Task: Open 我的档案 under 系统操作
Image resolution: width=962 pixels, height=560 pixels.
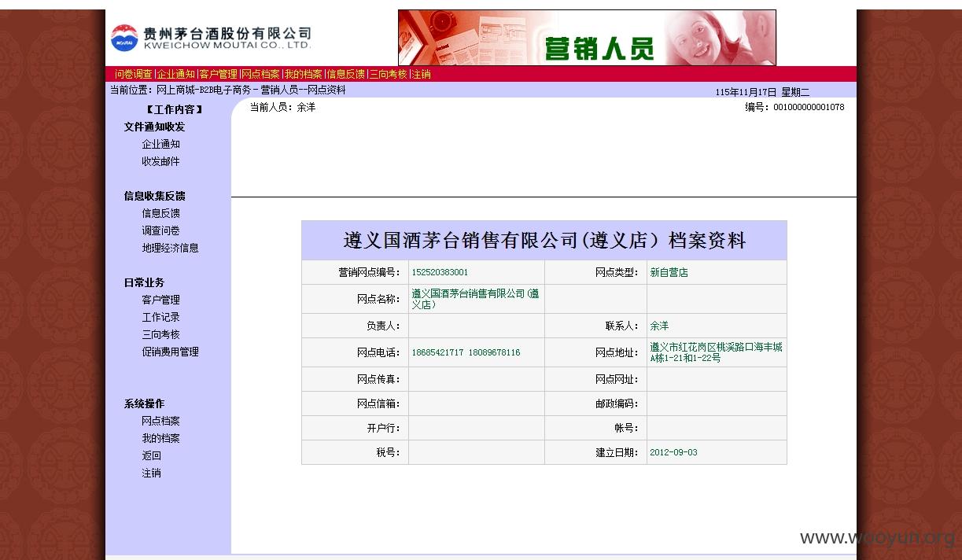Action: (x=160, y=438)
